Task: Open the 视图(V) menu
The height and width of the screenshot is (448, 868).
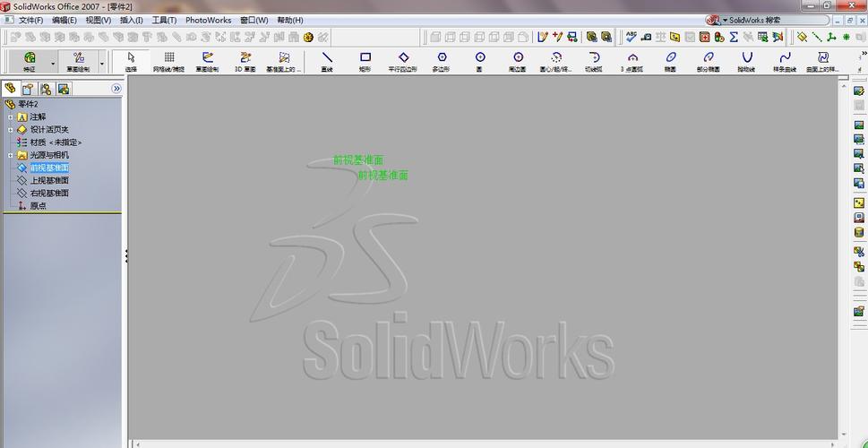Action: tap(98, 20)
